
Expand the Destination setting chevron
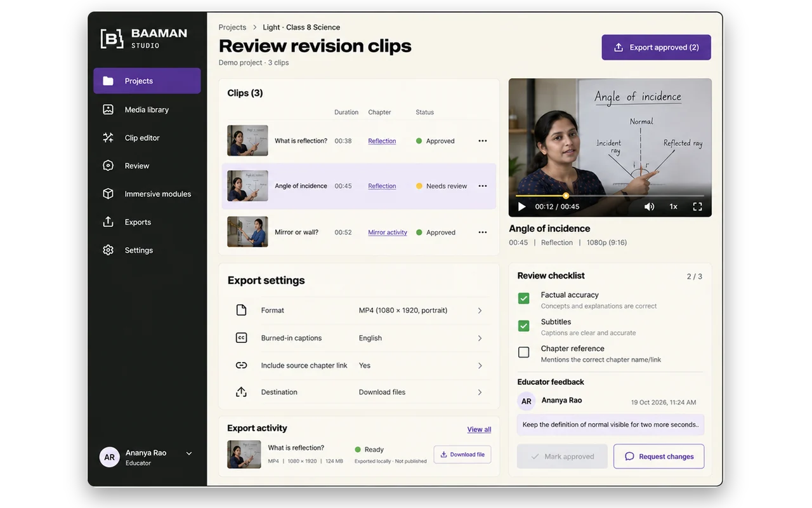(480, 392)
